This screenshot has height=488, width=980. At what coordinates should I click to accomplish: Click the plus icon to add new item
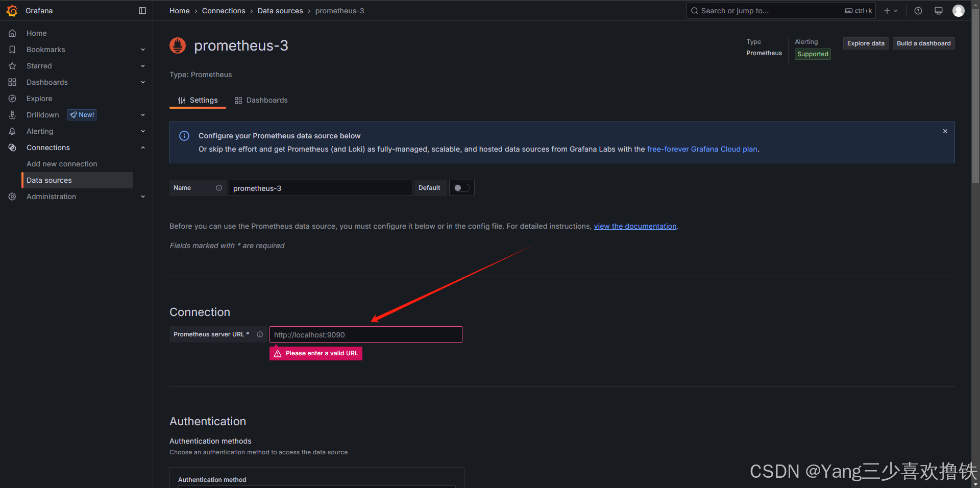(887, 11)
